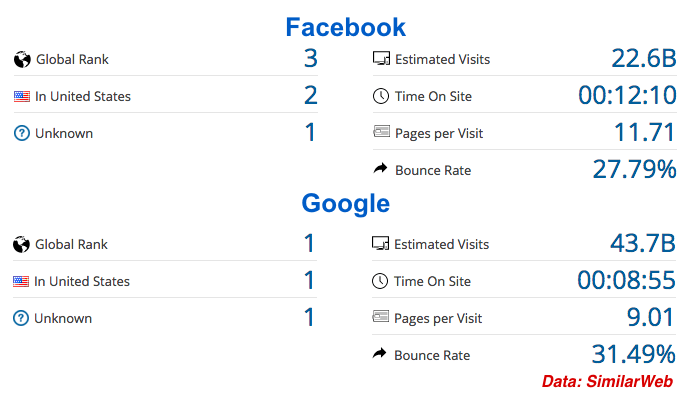Click the clock icon beside Google Time On Site

click(379, 282)
